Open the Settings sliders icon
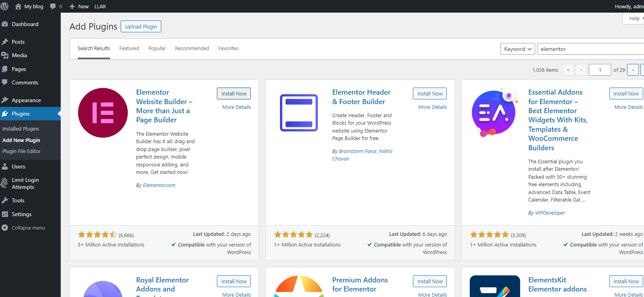This screenshot has height=297, width=644. 5,214
